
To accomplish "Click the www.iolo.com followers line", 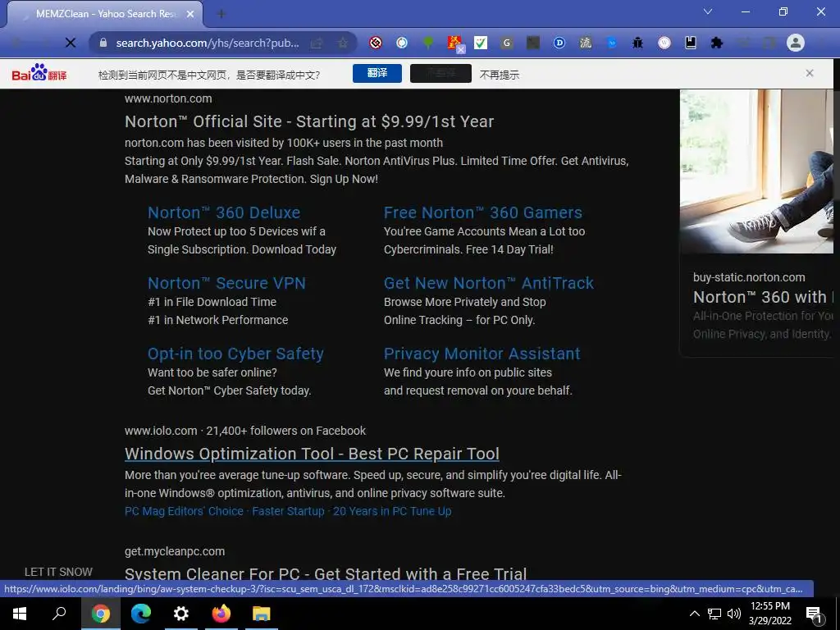I will point(244,431).
